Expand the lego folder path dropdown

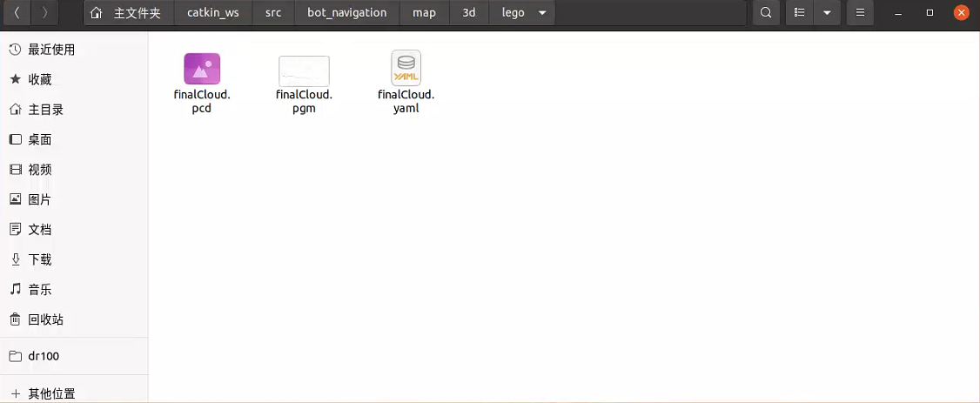[543, 13]
